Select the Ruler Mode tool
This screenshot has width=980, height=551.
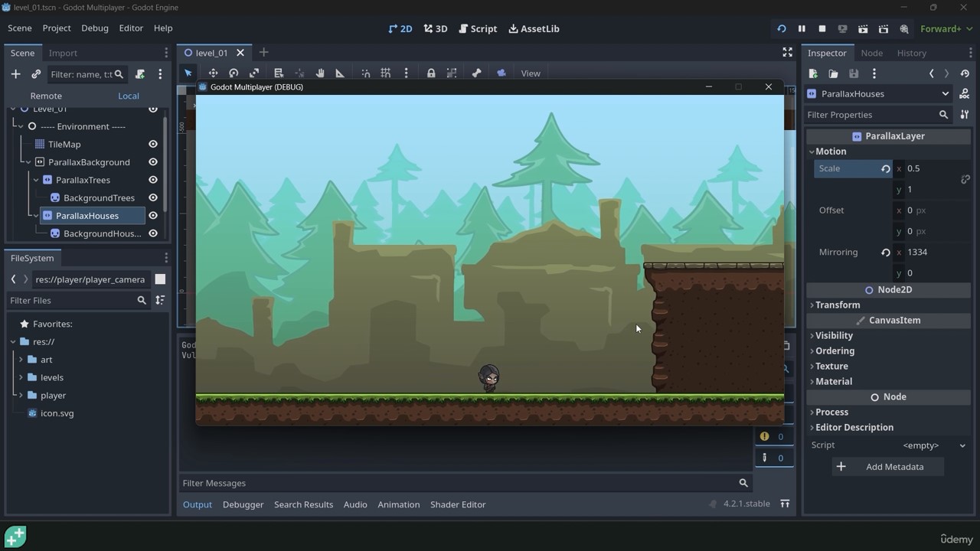pos(340,73)
